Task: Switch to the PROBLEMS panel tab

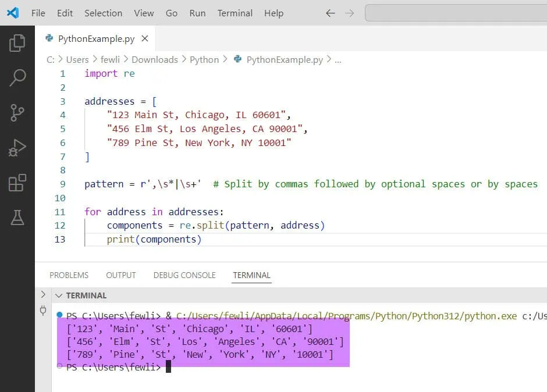Action: (69, 275)
